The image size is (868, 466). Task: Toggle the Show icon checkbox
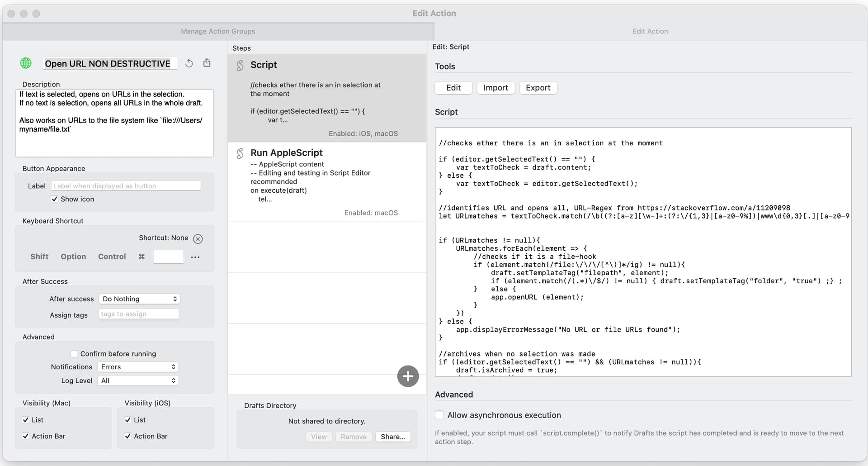[54, 199]
